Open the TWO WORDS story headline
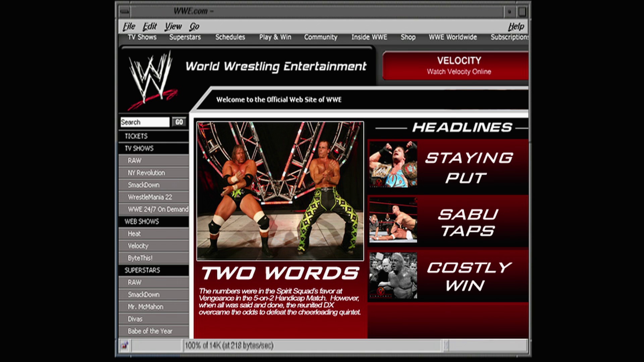Screen dimensions: 644x362 [x=280, y=273]
